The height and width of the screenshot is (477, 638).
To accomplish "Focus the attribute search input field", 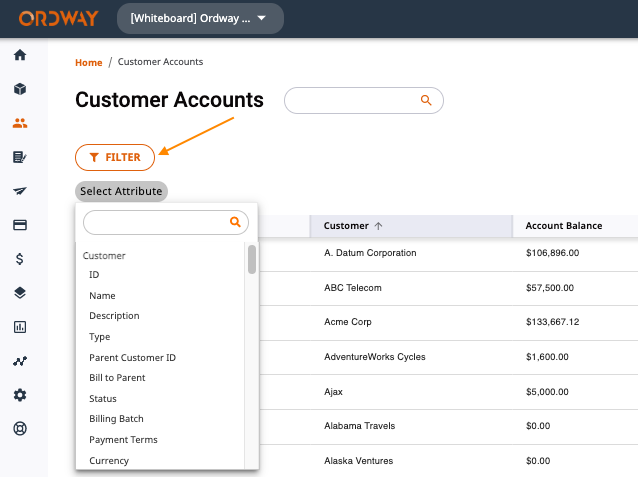I will tap(166, 222).
